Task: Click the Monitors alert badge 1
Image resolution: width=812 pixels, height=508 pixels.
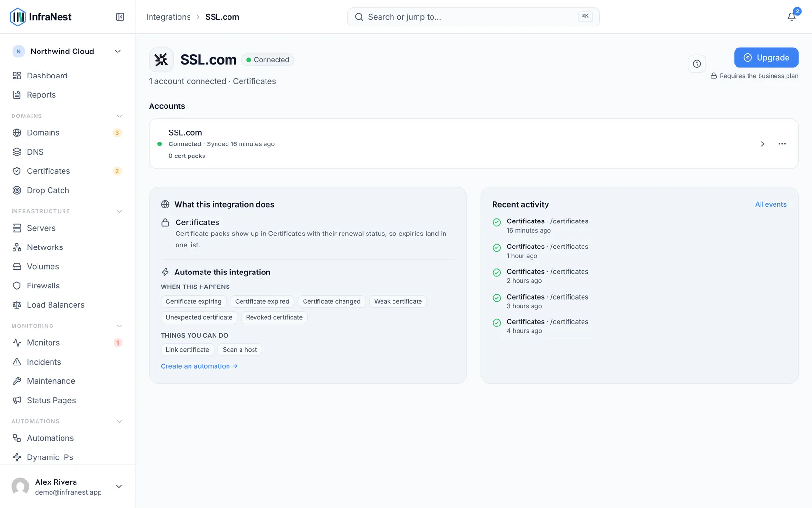Action: click(117, 343)
